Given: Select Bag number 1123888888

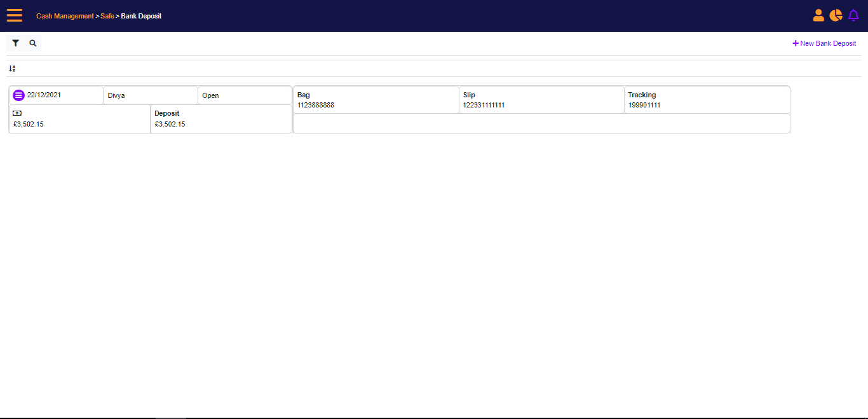Looking at the screenshot, I should click(316, 105).
